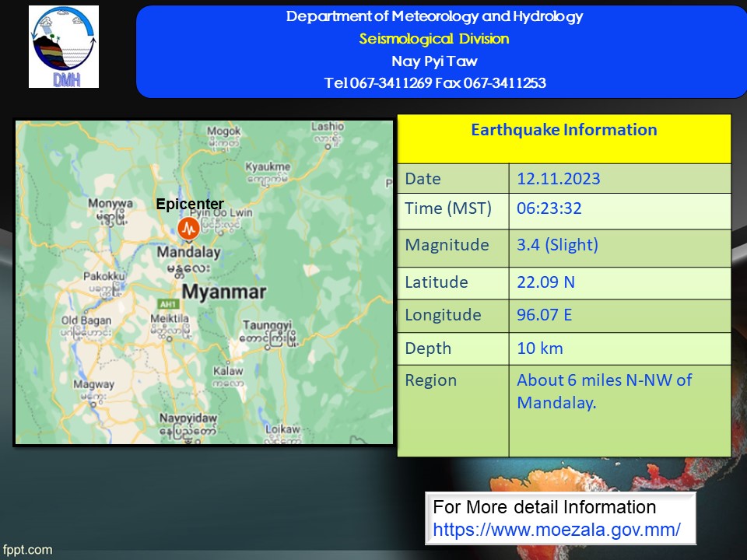Click the Latitude row label
The height and width of the screenshot is (560, 747).
click(x=437, y=282)
